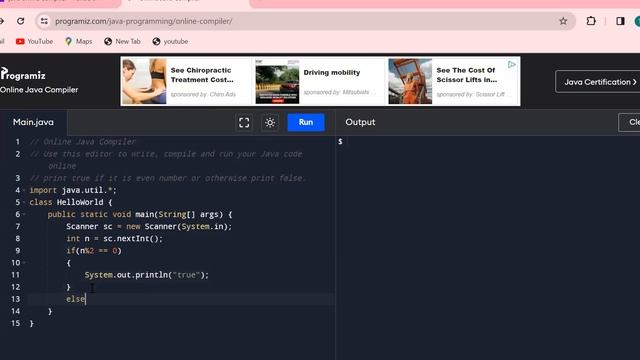Screen dimensions: 640x360
Task: Click line number 15 in gutter
Action: pos(16,323)
